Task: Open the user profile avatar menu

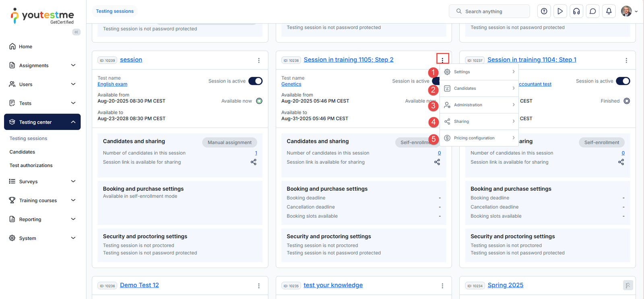Action: pos(629,11)
